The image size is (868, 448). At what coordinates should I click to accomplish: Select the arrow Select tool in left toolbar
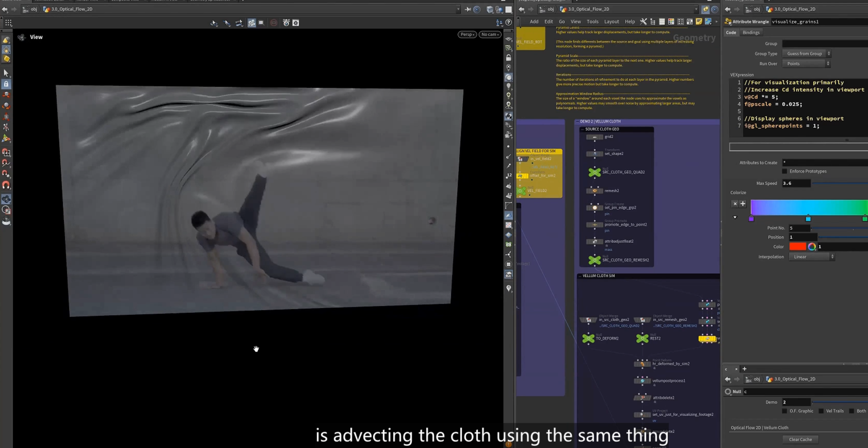pos(6,73)
